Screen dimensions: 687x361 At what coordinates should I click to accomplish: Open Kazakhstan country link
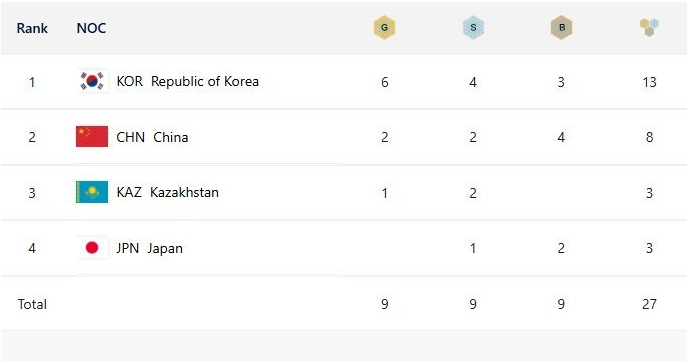click(x=184, y=192)
